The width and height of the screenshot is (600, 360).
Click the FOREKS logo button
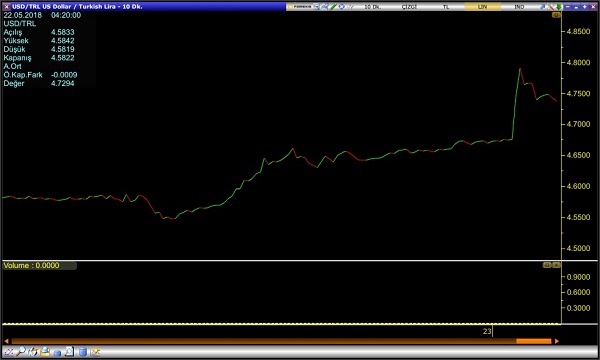coord(300,7)
